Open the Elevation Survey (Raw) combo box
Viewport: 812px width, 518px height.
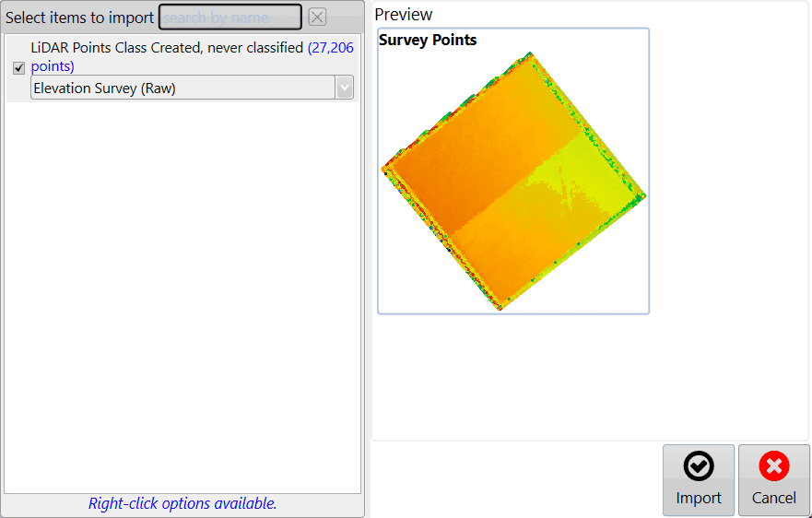(182, 88)
